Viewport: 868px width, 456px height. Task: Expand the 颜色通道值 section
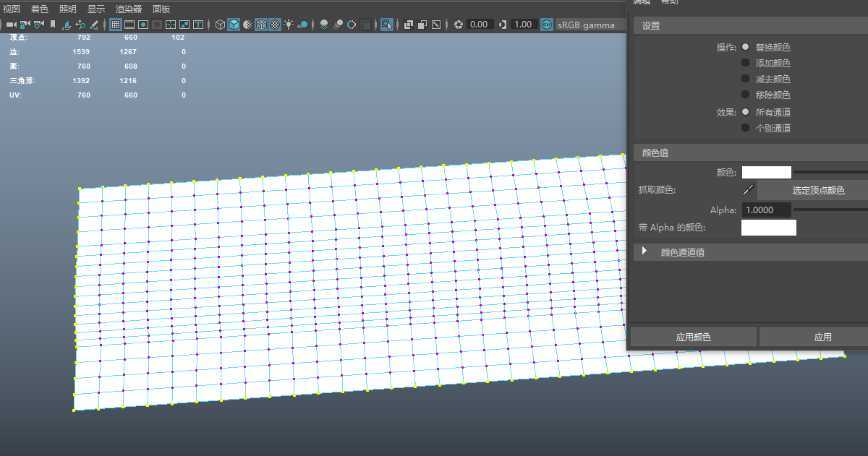pyautogui.click(x=750, y=251)
